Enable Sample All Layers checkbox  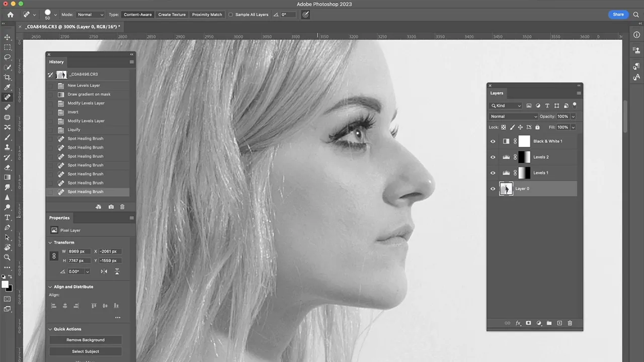point(231,15)
